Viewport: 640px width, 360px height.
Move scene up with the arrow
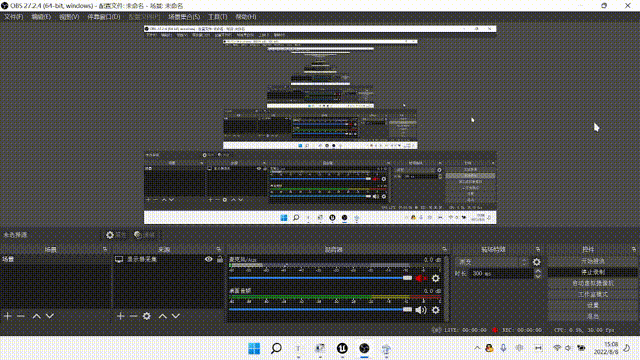click(36, 316)
